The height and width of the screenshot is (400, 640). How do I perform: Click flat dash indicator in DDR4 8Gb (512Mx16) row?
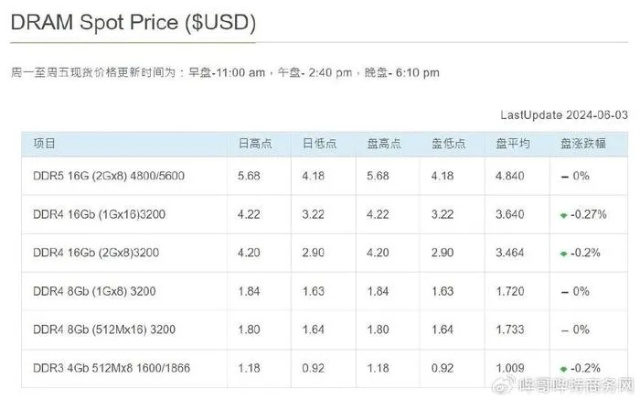565,329
